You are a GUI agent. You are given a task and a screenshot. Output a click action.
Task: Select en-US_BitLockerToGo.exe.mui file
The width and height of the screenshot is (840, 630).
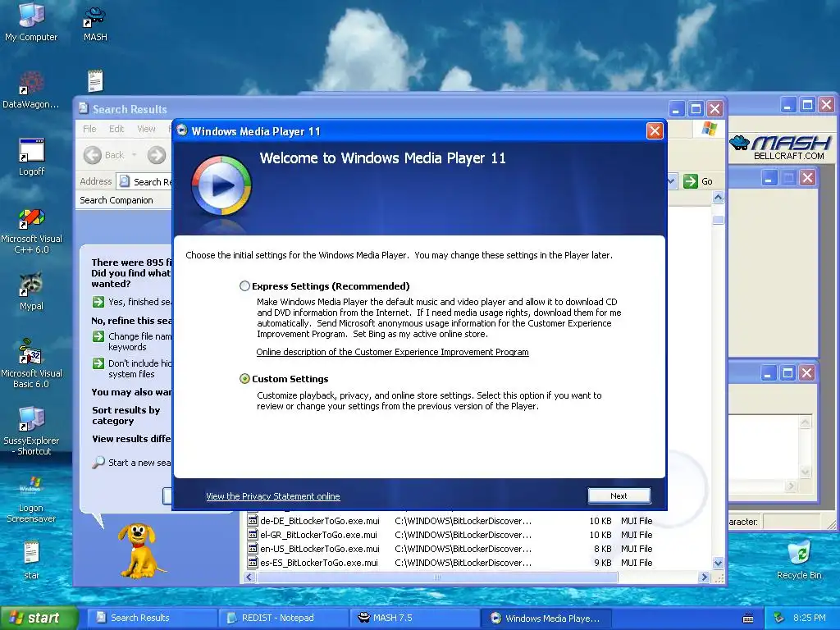[x=313, y=549]
